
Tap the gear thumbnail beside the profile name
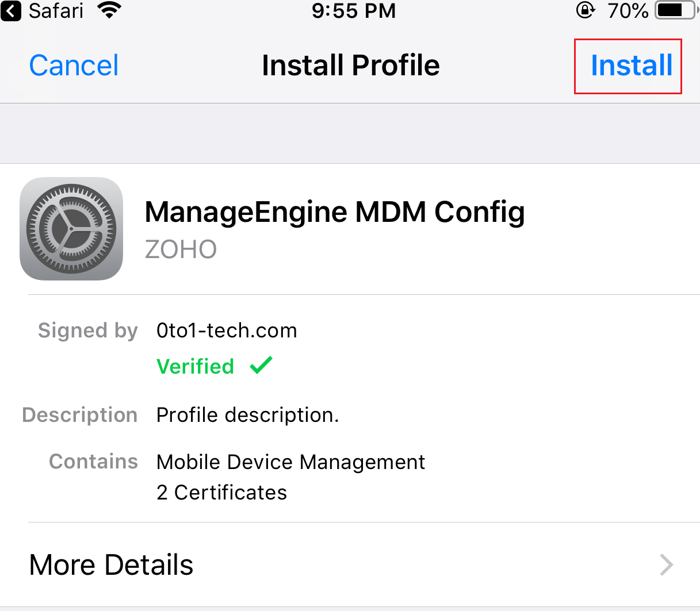tap(71, 228)
